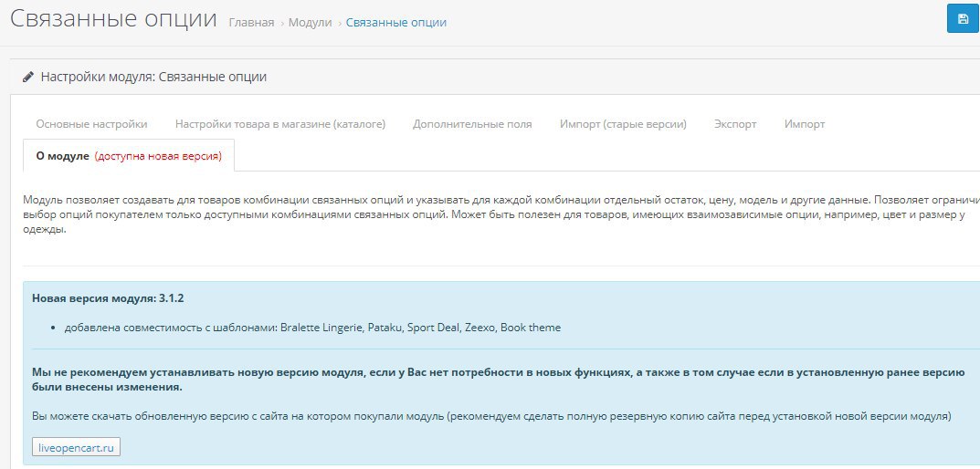The height and width of the screenshot is (469, 980).
Task: Switch to the Основные настройки tab
Action: click(x=92, y=124)
